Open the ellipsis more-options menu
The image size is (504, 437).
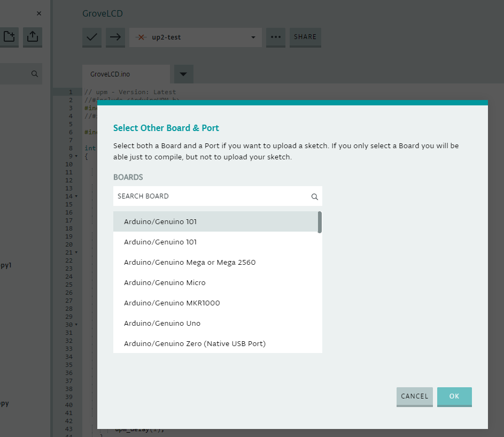[275, 37]
